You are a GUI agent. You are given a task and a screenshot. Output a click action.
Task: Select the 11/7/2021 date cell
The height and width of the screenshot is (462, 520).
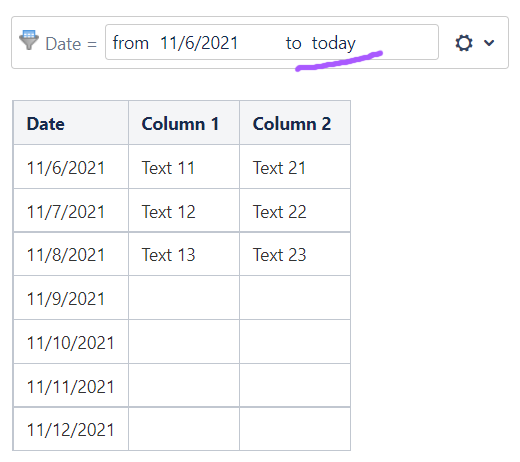point(71,210)
